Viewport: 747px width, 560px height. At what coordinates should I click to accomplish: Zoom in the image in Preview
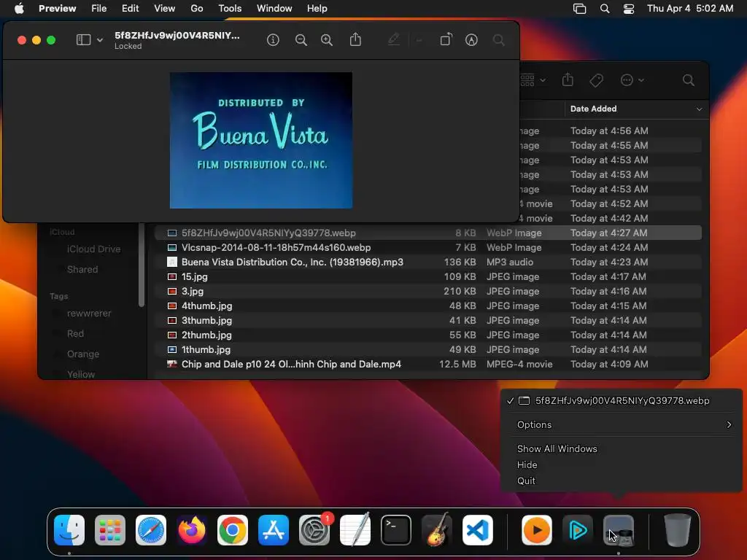click(327, 40)
